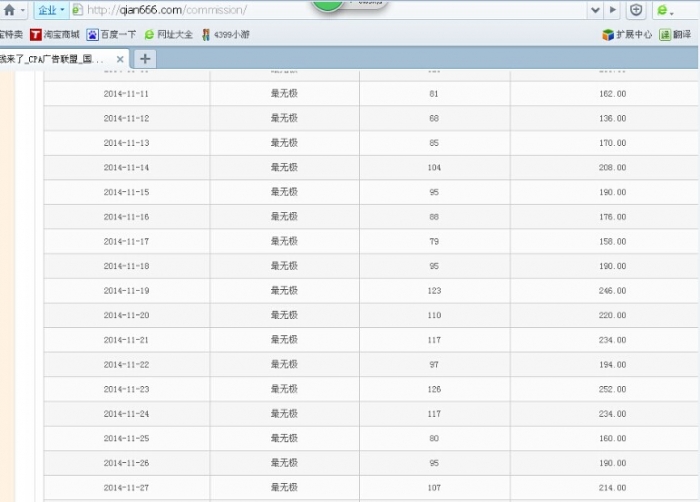Select date cell 2014-11-16

click(126, 217)
